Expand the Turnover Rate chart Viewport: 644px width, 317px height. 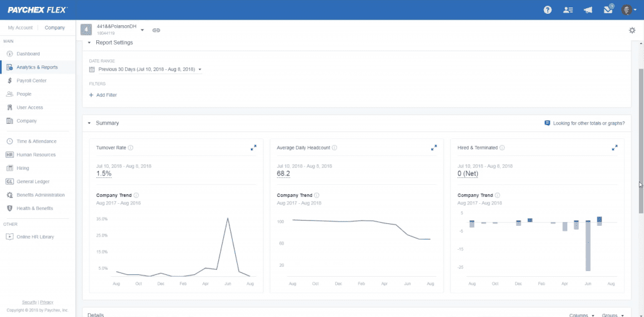click(253, 147)
